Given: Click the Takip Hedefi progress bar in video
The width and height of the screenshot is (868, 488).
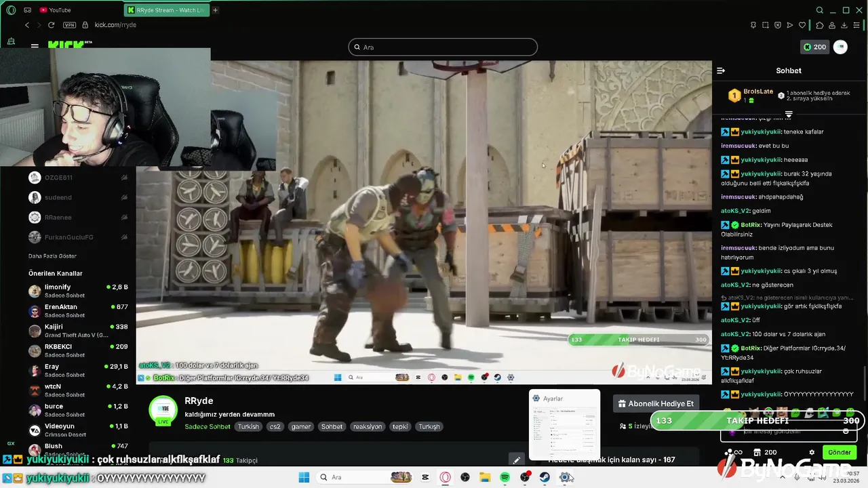Looking at the screenshot, I should [x=638, y=340].
